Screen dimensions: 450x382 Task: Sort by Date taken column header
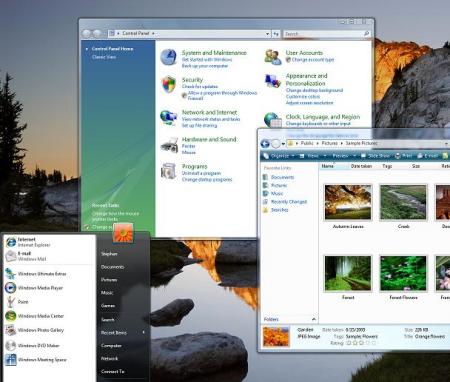[x=361, y=166]
